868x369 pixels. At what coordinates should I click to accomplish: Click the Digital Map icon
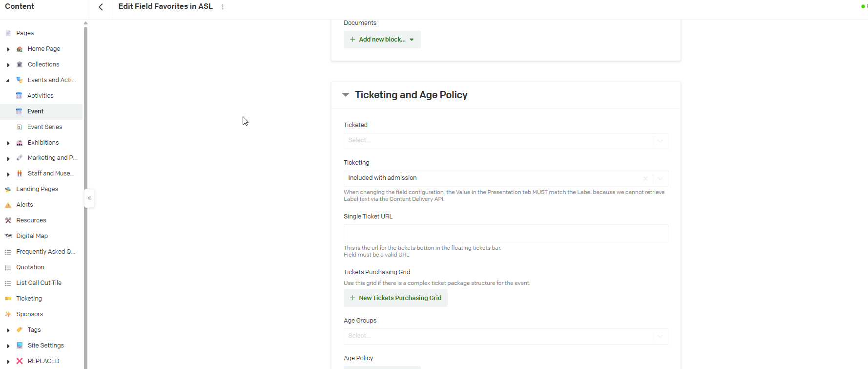8,236
